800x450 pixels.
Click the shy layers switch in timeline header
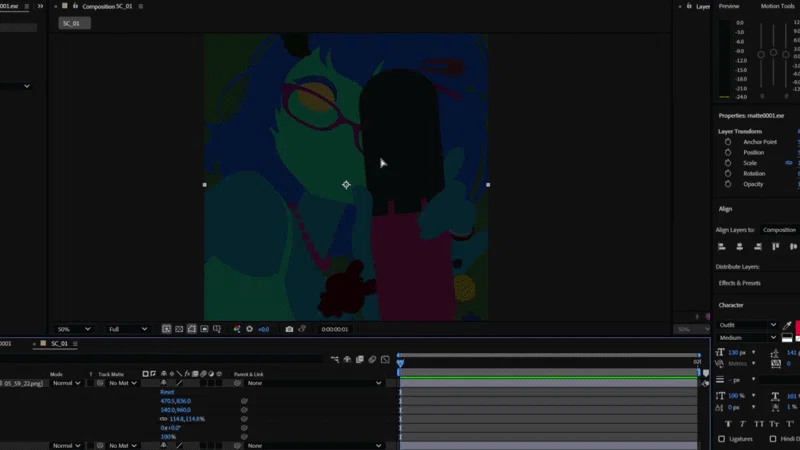click(347, 359)
